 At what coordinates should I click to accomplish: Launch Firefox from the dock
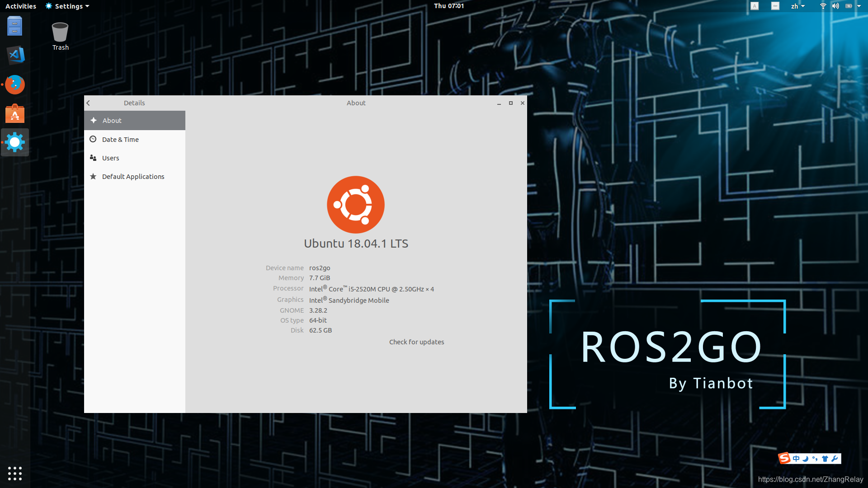tap(15, 84)
